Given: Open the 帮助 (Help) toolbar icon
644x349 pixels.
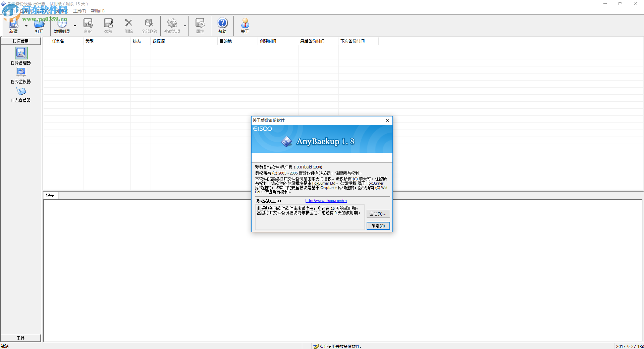Looking at the screenshot, I should pyautogui.click(x=222, y=26).
